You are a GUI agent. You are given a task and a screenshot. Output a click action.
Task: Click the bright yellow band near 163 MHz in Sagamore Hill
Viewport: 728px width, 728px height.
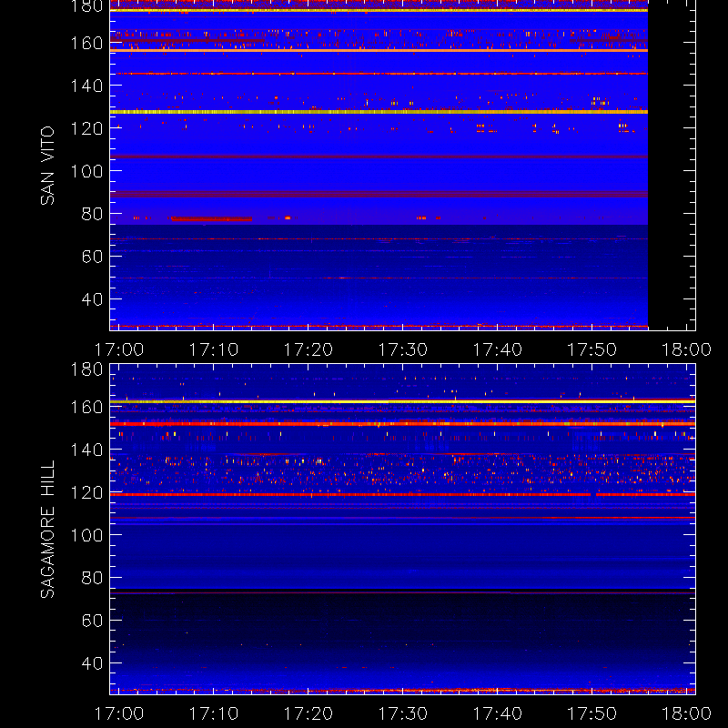(x=402, y=401)
